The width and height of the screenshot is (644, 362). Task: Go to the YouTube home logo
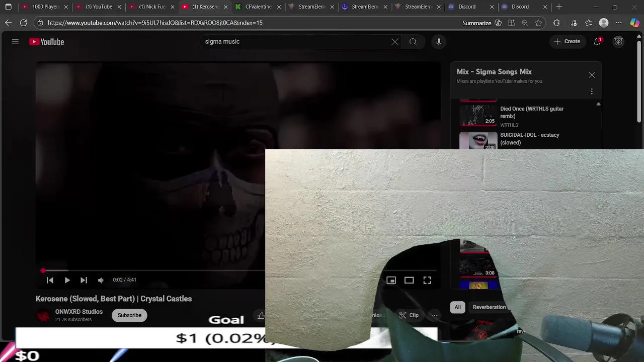tap(46, 42)
